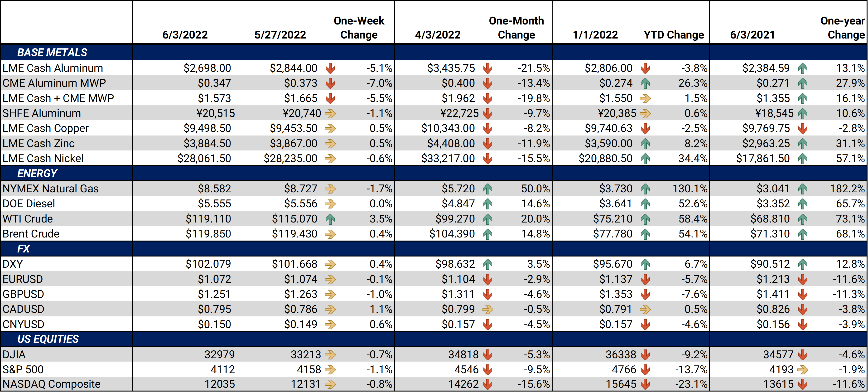Click the yellow arrow for CADUSD one-month change
Image resolution: width=868 pixels, height=392 pixels.
[x=487, y=309]
